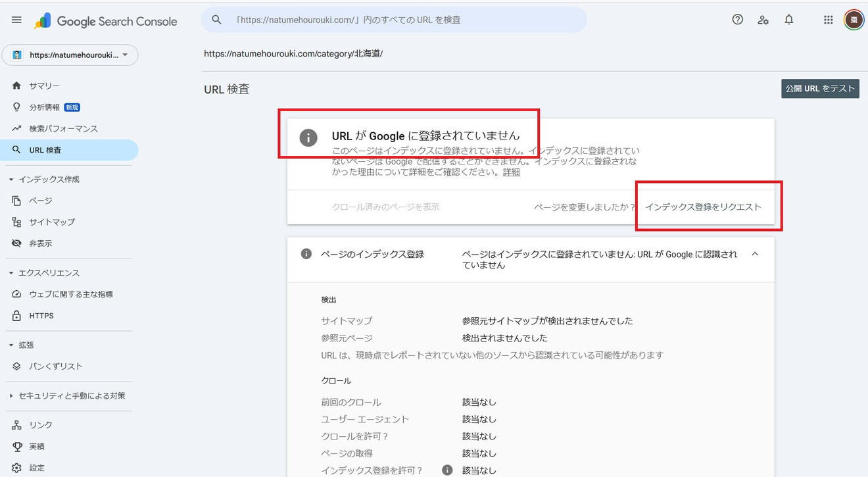Click the info icon beside ページのインデックス登録

pos(306,253)
